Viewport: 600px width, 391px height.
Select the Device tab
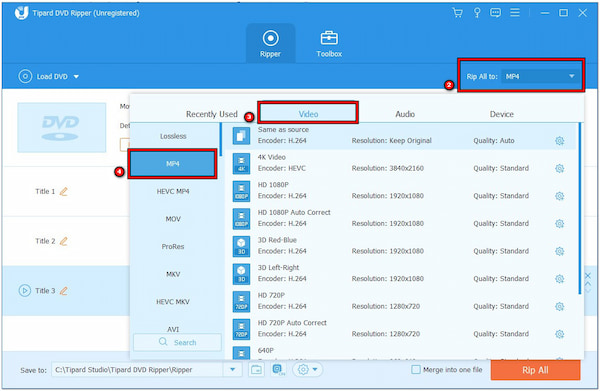point(502,114)
